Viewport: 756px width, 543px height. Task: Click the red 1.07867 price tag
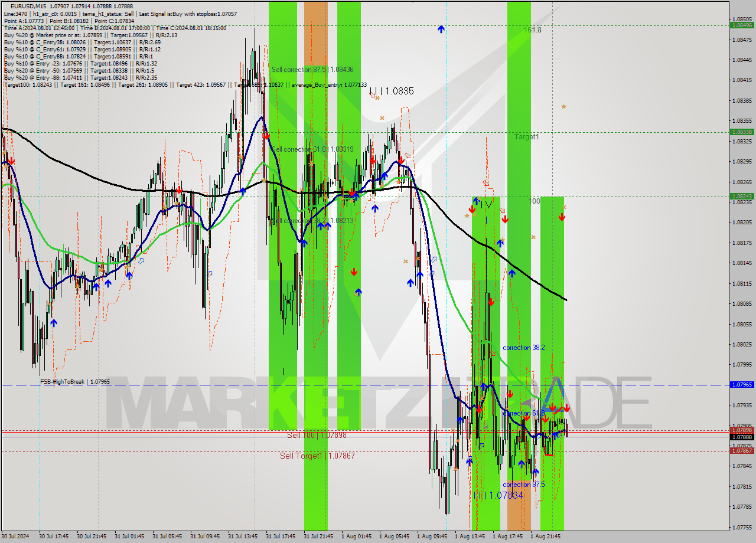coord(742,450)
